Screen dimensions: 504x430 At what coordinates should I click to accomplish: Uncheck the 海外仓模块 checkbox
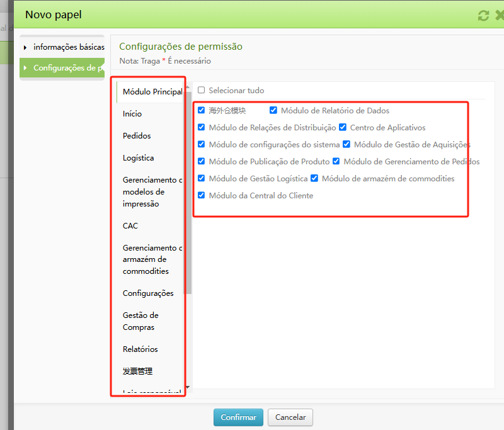coord(201,110)
